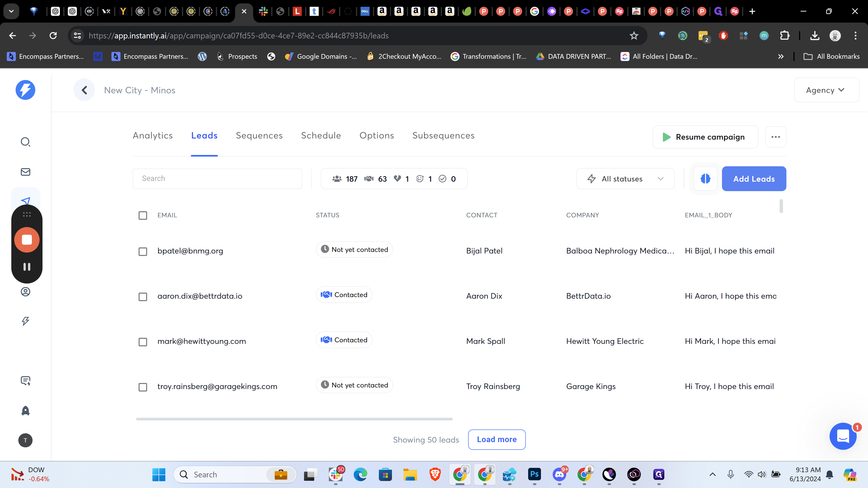Check the bpatel@bnmg.org lead checkbox
The width and height of the screenshot is (868, 488).
pos(143,252)
